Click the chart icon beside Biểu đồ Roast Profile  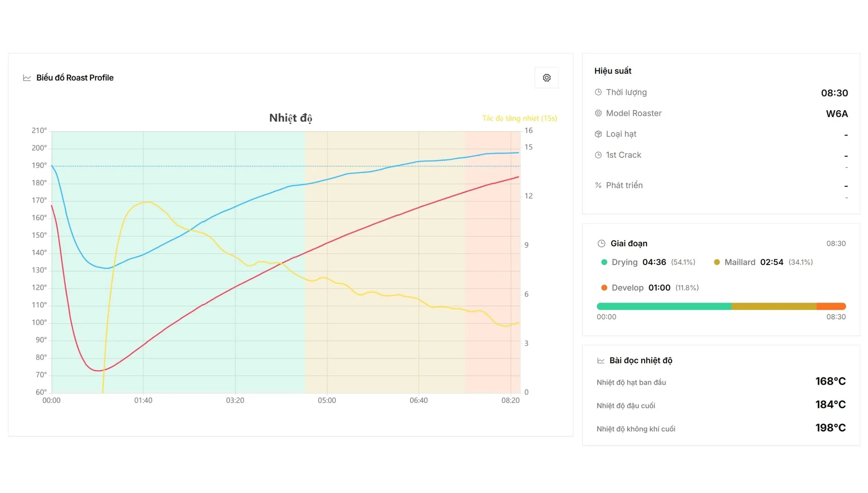27,78
